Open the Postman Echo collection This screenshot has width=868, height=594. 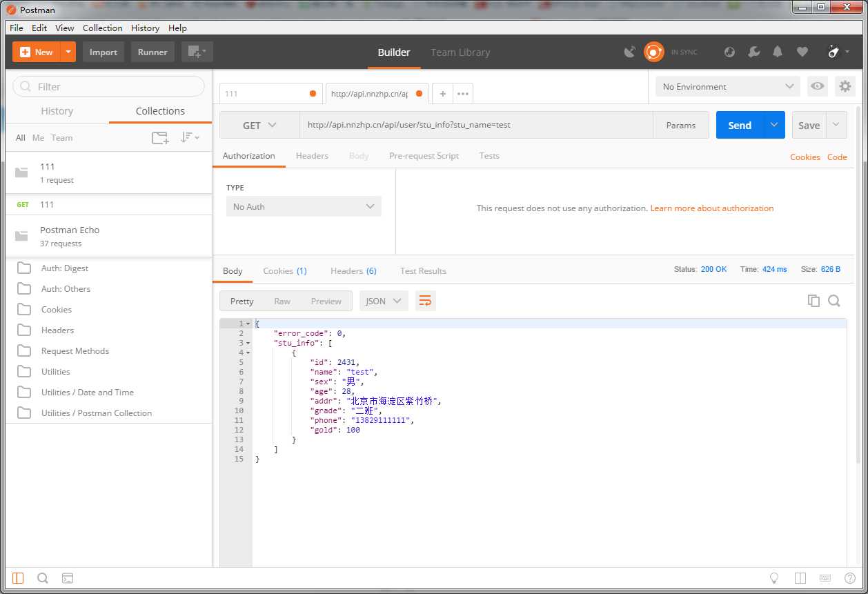(x=109, y=236)
